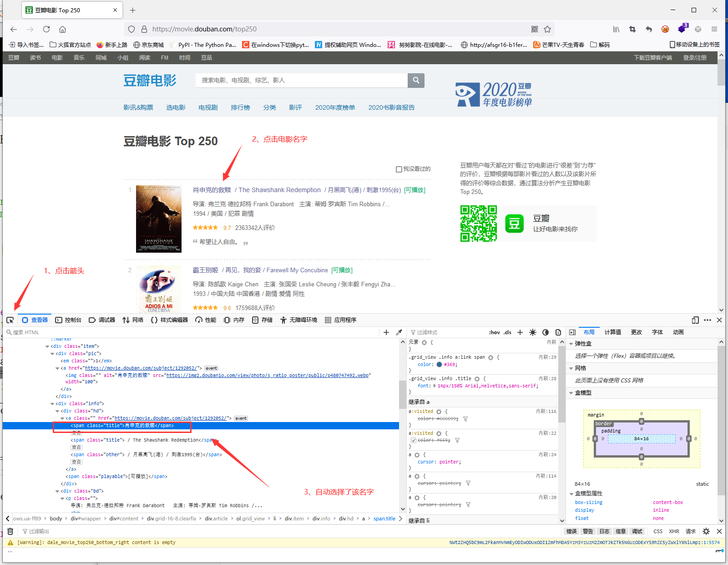Screen dimensions: 728x565
Task: Activate the element picker arrow in DevTools
Action: click(x=10, y=320)
